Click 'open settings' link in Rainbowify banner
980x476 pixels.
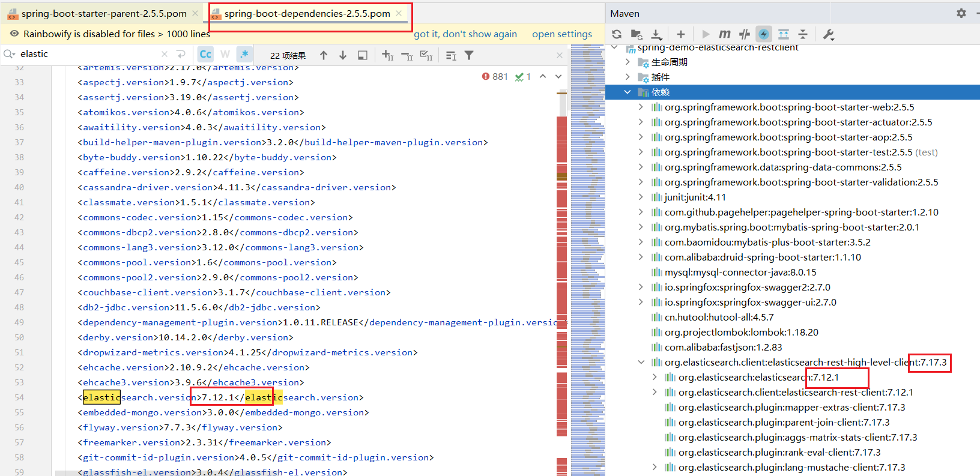(x=562, y=34)
